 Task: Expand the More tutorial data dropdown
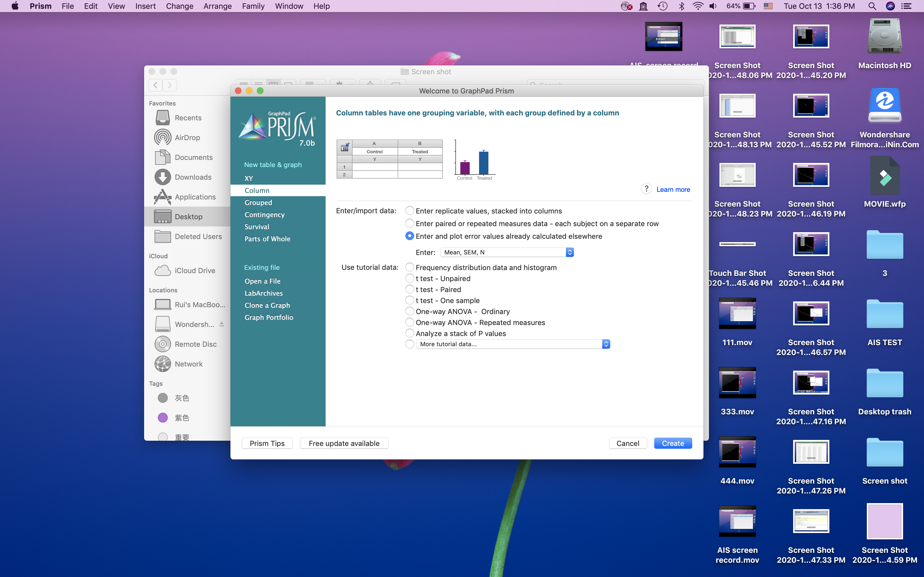click(513, 344)
